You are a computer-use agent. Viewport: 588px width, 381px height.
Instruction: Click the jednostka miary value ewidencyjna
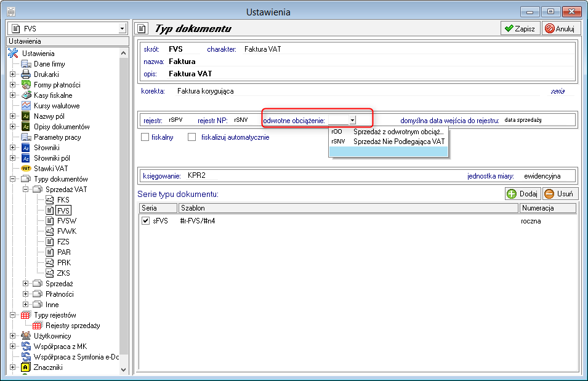point(542,176)
